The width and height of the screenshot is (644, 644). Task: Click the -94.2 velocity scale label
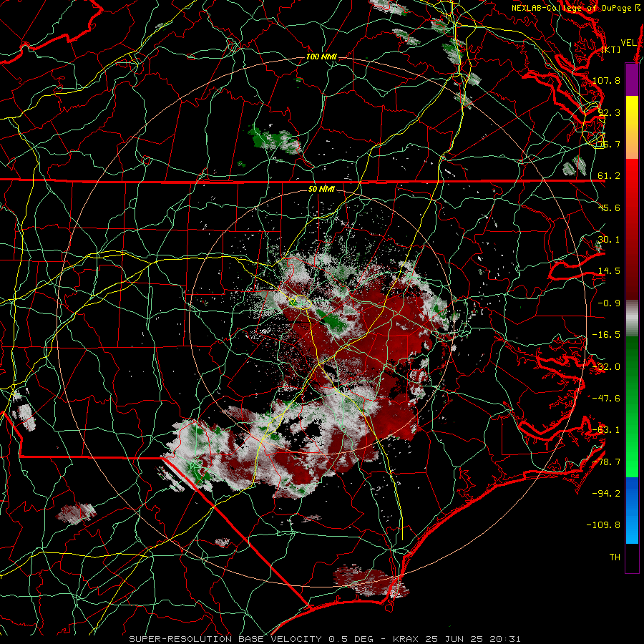(606, 493)
